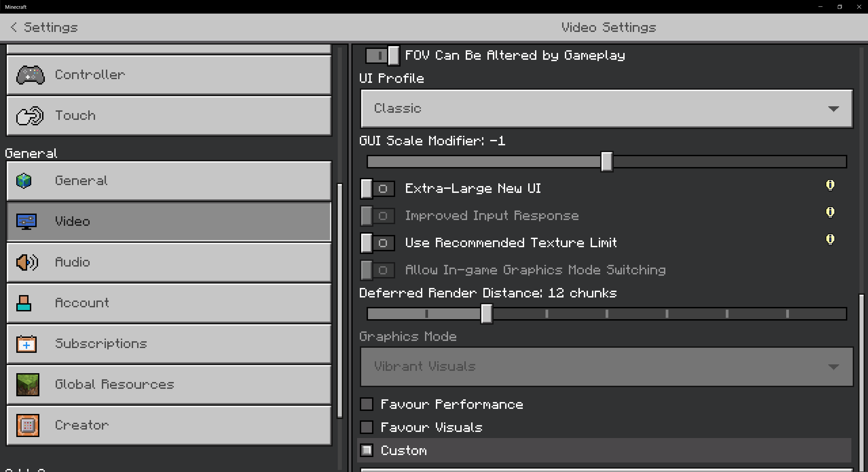Click the Global Resources grass block icon
Image resolution: width=868 pixels, height=472 pixels.
27,384
